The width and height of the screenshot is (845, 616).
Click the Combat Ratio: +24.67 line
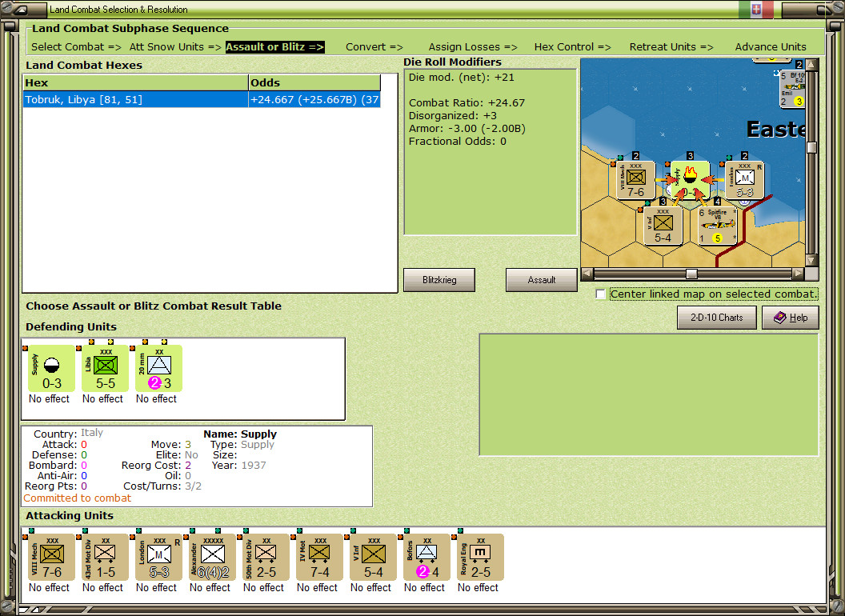point(467,103)
